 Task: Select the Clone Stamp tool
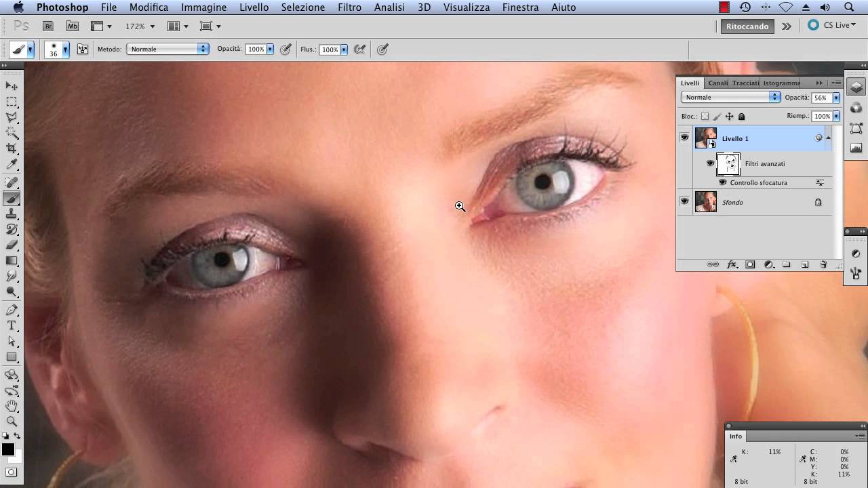(x=12, y=213)
